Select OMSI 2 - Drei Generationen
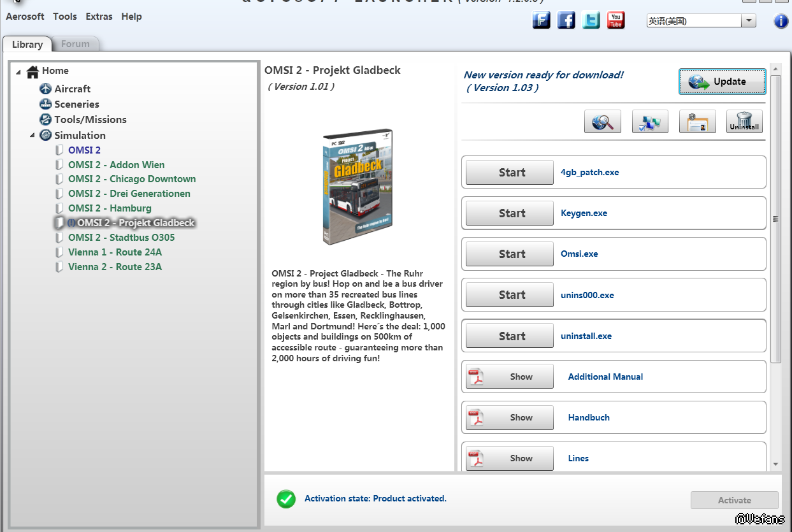Viewport: 792px width, 532px height. [x=129, y=194]
